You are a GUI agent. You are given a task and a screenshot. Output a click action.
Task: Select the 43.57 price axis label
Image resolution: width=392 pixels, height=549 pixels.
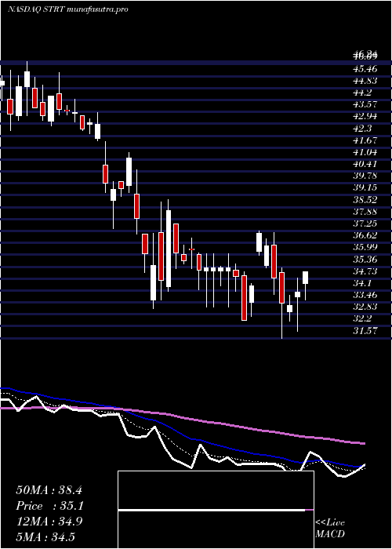click(365, 104)
